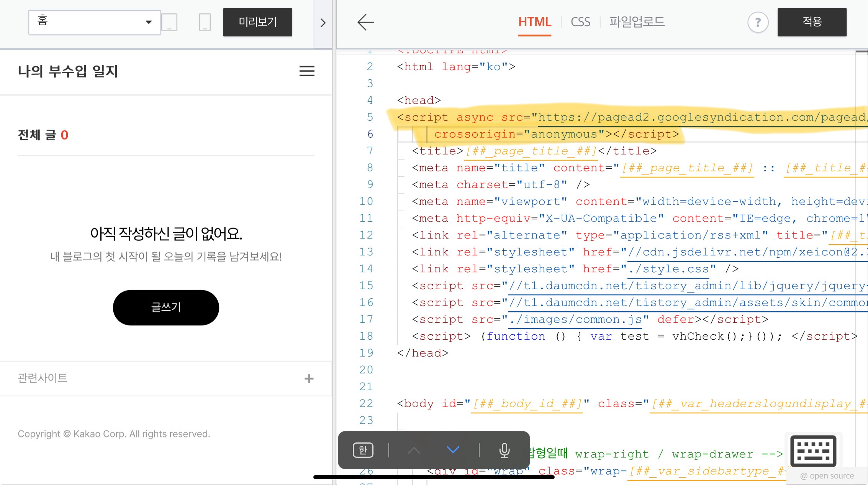Click the ./images/common.js script line
This screenshot has height=485, width=868.
click(x=590, y=320)
